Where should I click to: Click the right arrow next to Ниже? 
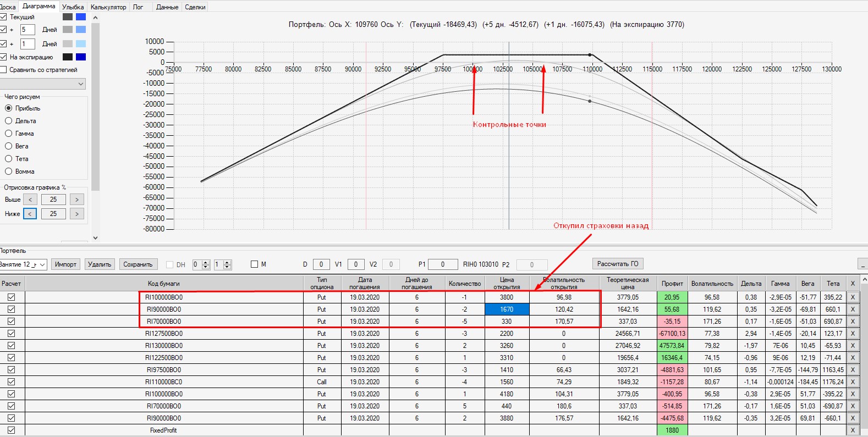(77, 214)
